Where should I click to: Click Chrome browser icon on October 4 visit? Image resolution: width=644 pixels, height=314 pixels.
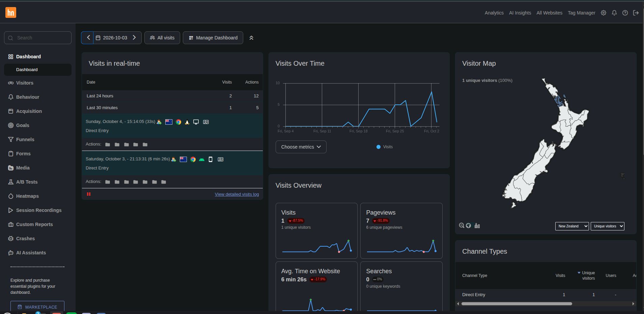tap(178, 122)
